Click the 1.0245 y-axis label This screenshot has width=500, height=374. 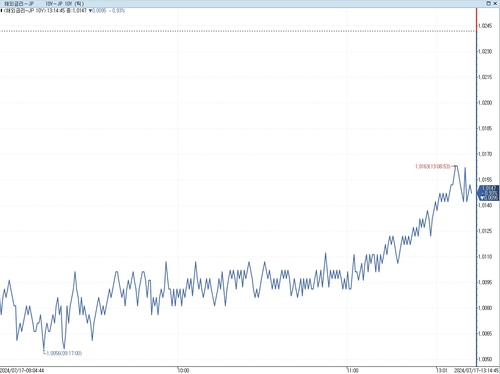tap(485, 26)
